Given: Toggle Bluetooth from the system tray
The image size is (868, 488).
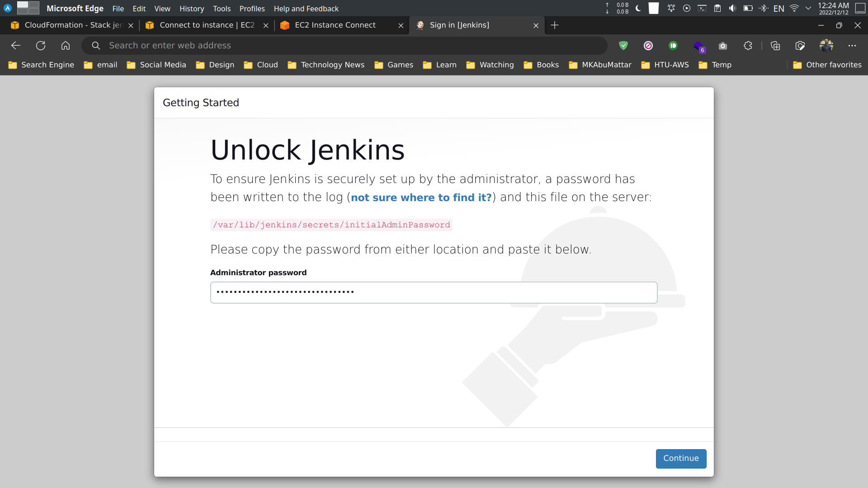Looking at the screenshot, I should [x=764, y=8].
